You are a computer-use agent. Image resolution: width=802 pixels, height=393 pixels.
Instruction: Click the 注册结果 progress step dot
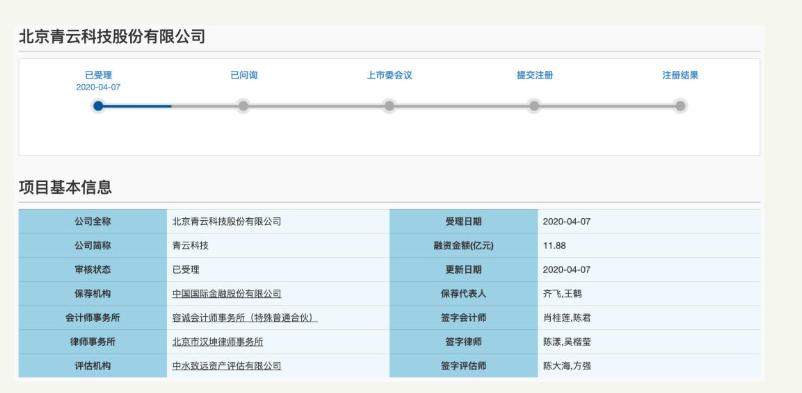(x=680, y=106)
